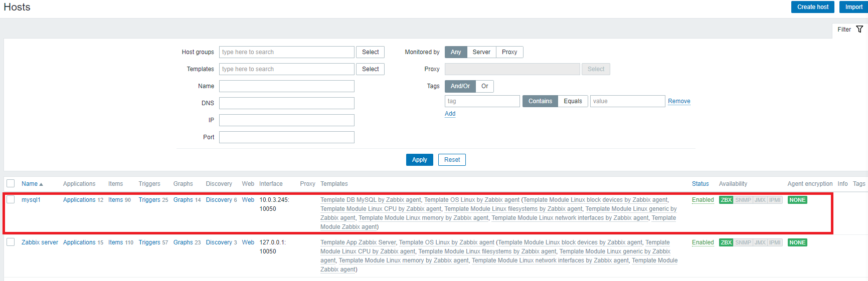Toggle the Filter tab

tap(850, 30)
